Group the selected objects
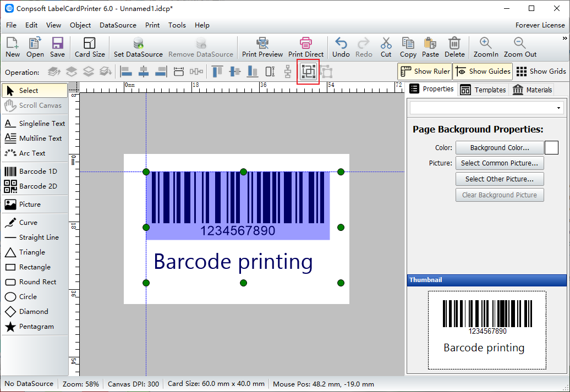This screenshot has width=570, height=392. 308,71
